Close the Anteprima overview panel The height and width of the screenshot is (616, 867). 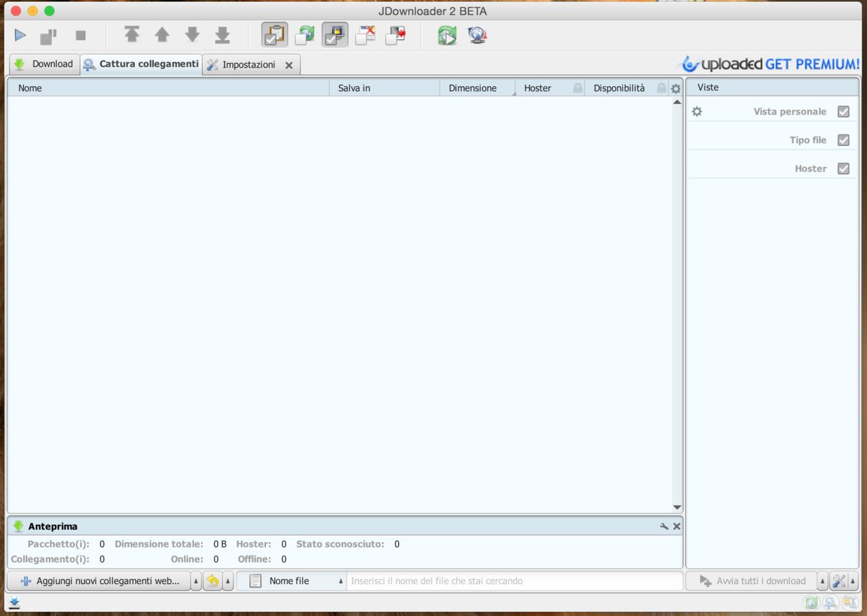click(x=677, y=526)
